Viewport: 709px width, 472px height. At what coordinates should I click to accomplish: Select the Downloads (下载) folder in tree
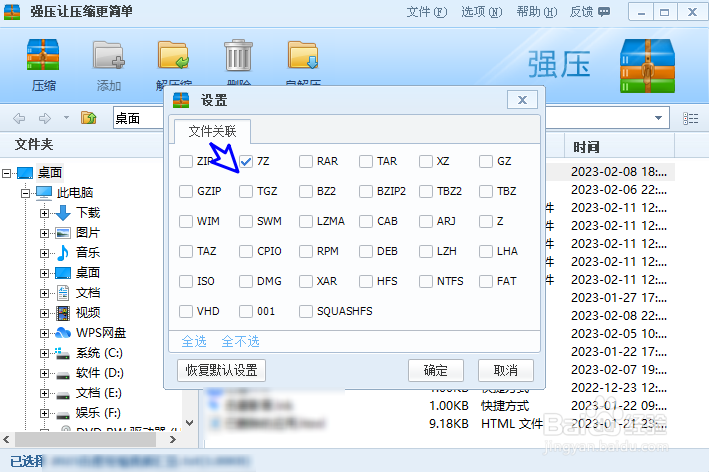(88, 212)
